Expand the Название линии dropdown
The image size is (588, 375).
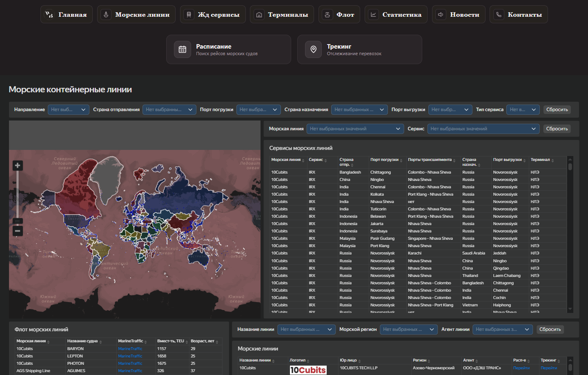pyautogui.click(x=306, y=329)
